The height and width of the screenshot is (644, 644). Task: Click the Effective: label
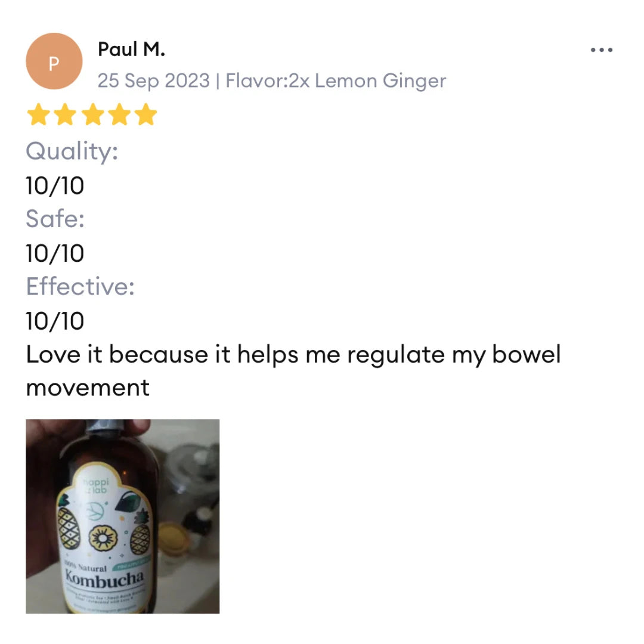(x=80, y=286)
